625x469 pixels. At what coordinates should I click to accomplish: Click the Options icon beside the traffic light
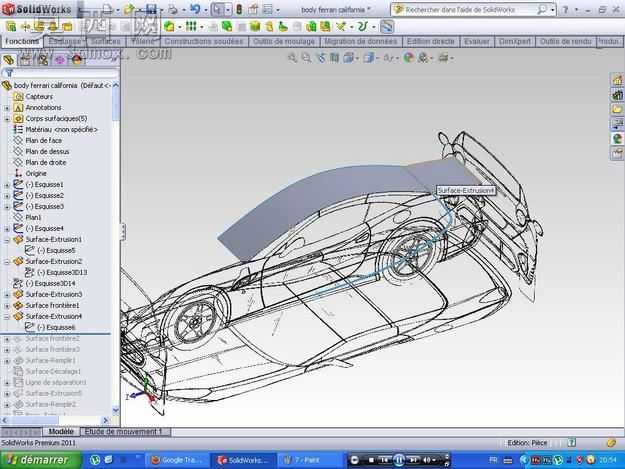(x=253, y=9)
